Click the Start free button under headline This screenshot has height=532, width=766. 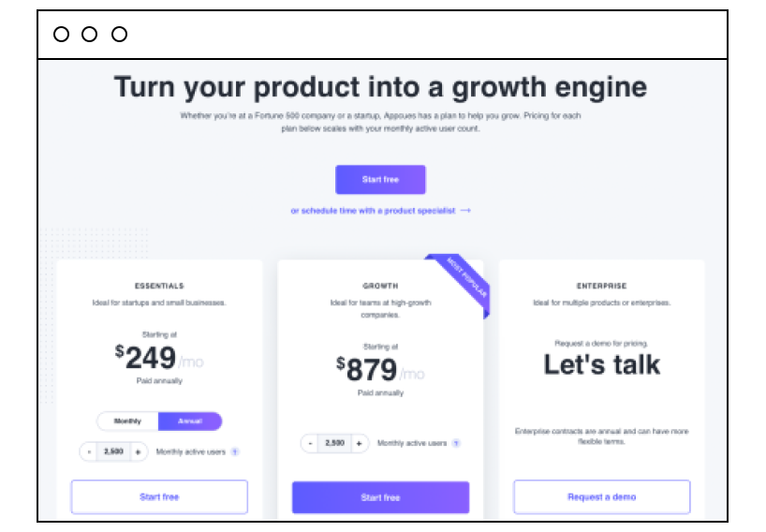click(380, 179)
